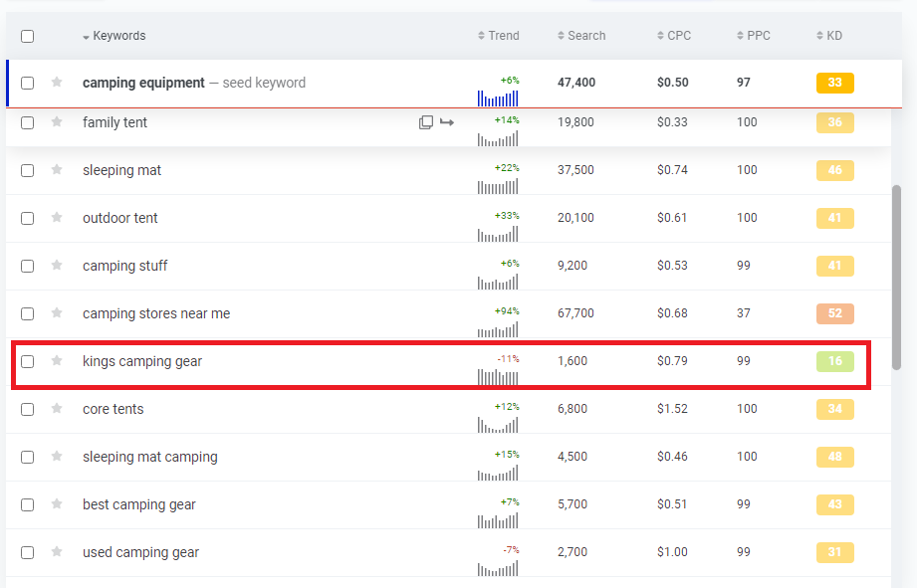This screenshot has height=588, width=917.
Task: Click the 67,700 search volume value
Action: [x=575, y=313]
